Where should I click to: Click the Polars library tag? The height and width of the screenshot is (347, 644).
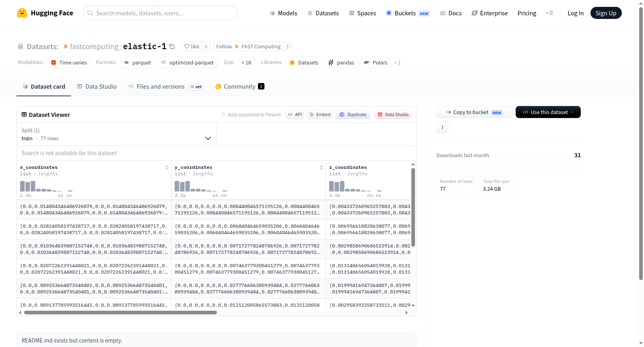(x=376, y=62)
